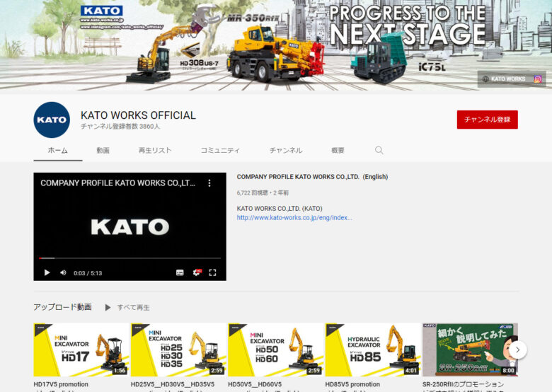Open the 再生リスト tab
The height and width of the screenshot is (392, 552).
155,150
